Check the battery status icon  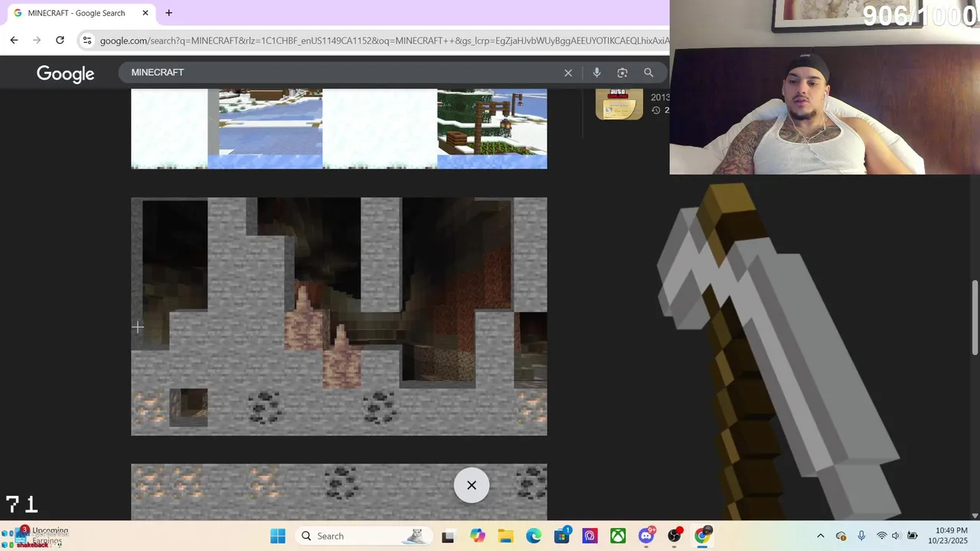[x=912, y=536]
